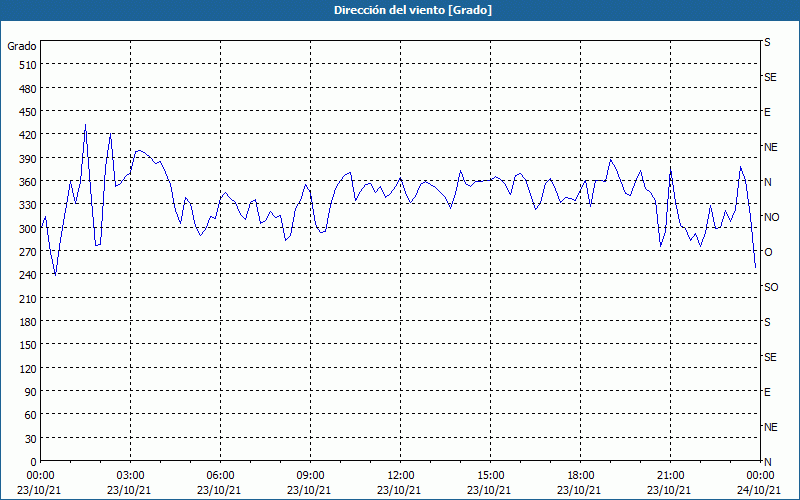Select the "O" compass direction label
Image resolution: width=800 pixels, height=500 pixels.
pos(768,253)
